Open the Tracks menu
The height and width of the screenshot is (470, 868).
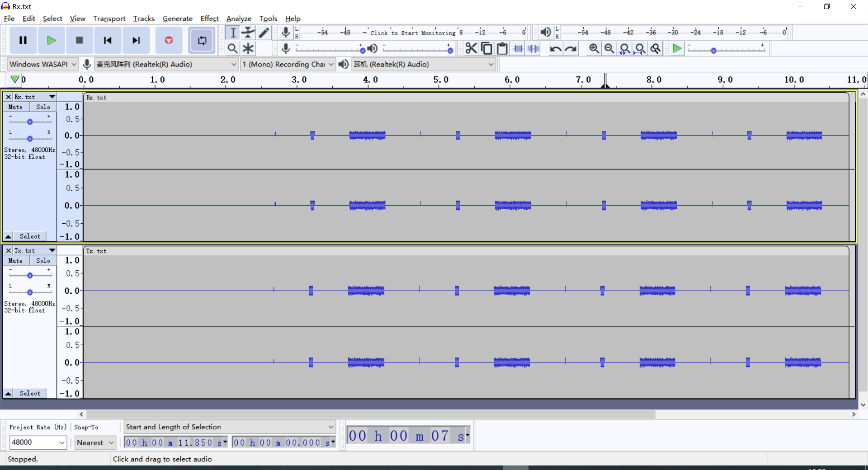point(144,19)
